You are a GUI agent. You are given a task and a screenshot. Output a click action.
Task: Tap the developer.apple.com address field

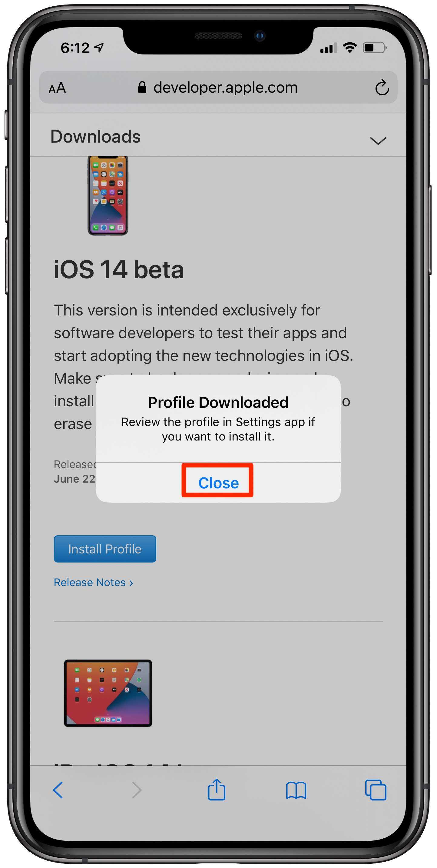218,87
